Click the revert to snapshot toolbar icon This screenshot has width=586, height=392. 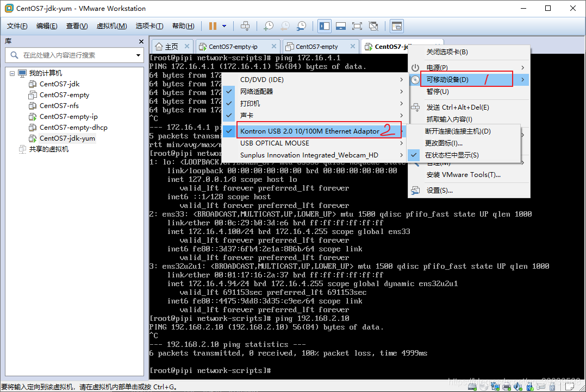click(x=285, y=26)
